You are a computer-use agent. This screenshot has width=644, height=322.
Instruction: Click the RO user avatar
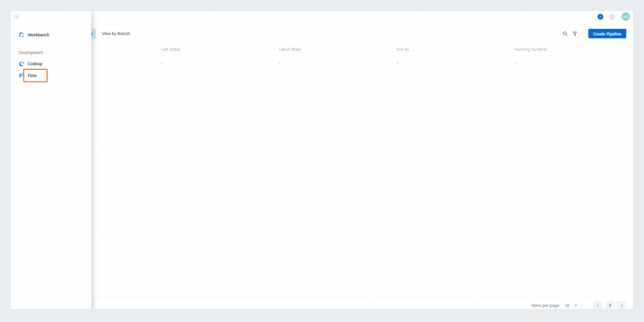[x=625, y=17]
